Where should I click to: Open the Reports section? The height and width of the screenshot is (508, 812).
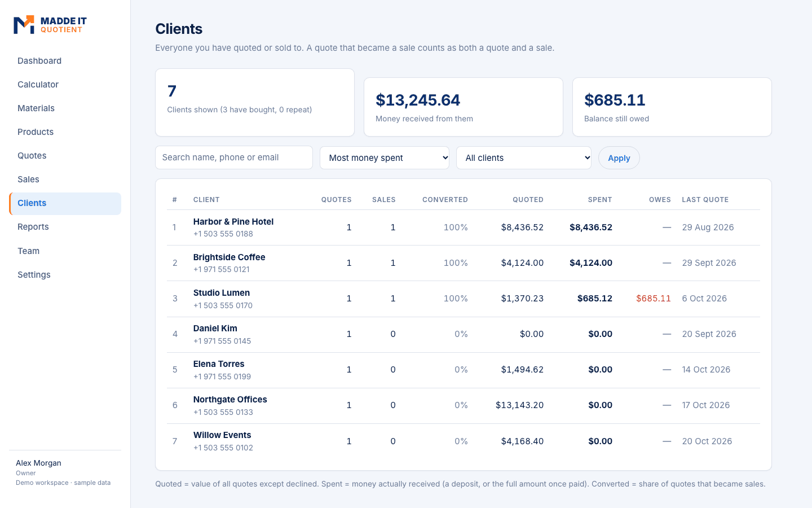coord(65,227)
